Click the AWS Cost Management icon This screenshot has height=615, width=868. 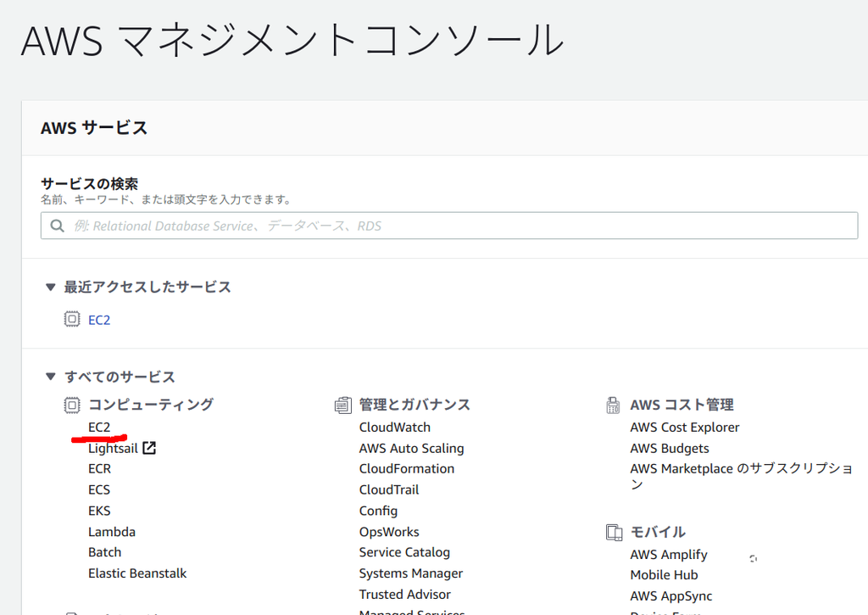[614, 405]
